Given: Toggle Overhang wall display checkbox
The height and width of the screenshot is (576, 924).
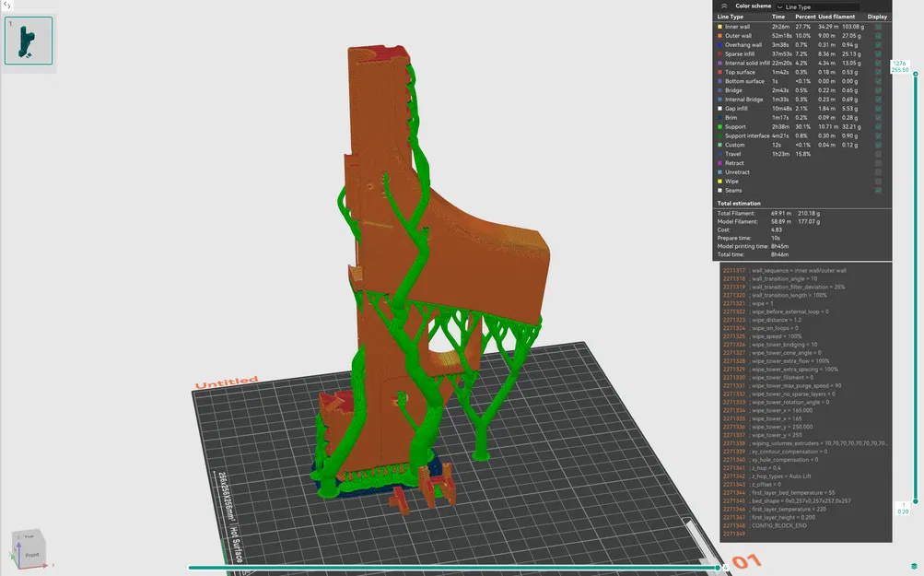Looking at the screenshot, I should point(878,45).
